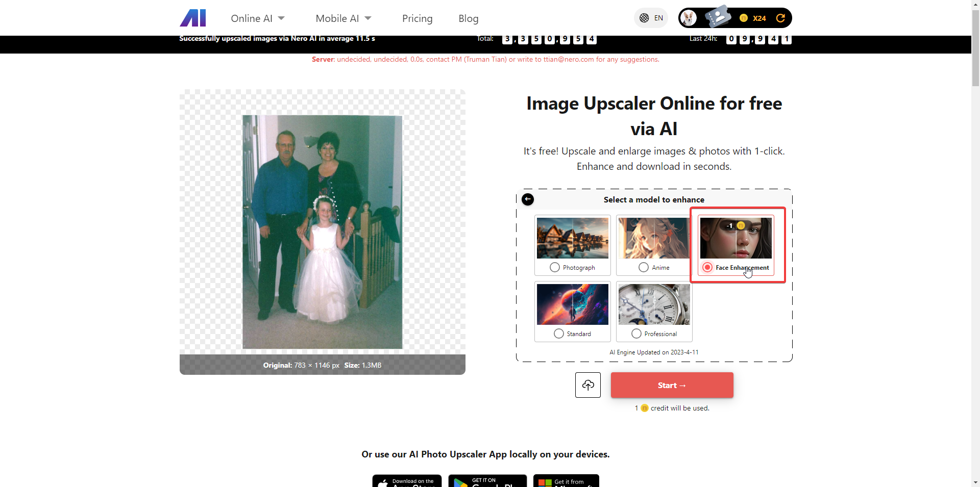The image size is (980, 487).
Task: Expand the Online AI dropdown menu
Action: click(257, 18)
